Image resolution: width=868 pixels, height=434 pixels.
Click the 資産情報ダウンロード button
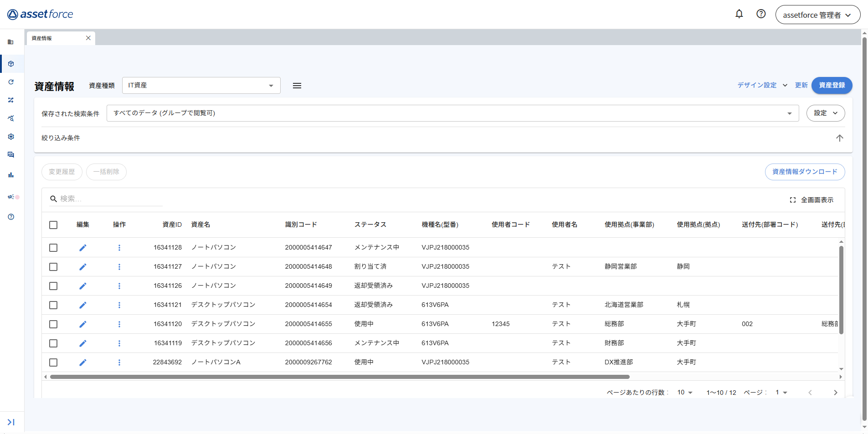805,172
